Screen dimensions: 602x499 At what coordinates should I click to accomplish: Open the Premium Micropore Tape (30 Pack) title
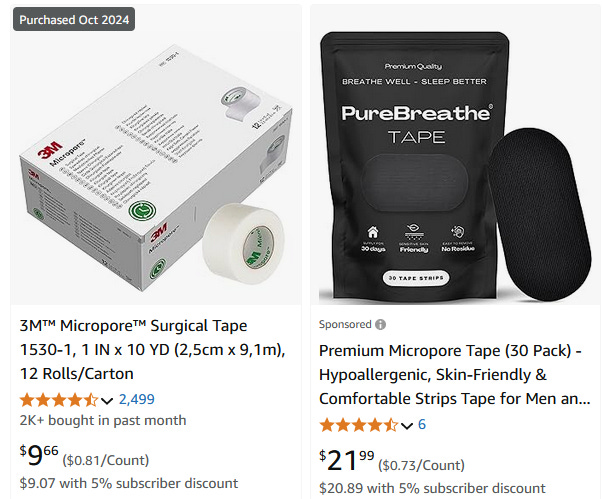click(455, 375)
